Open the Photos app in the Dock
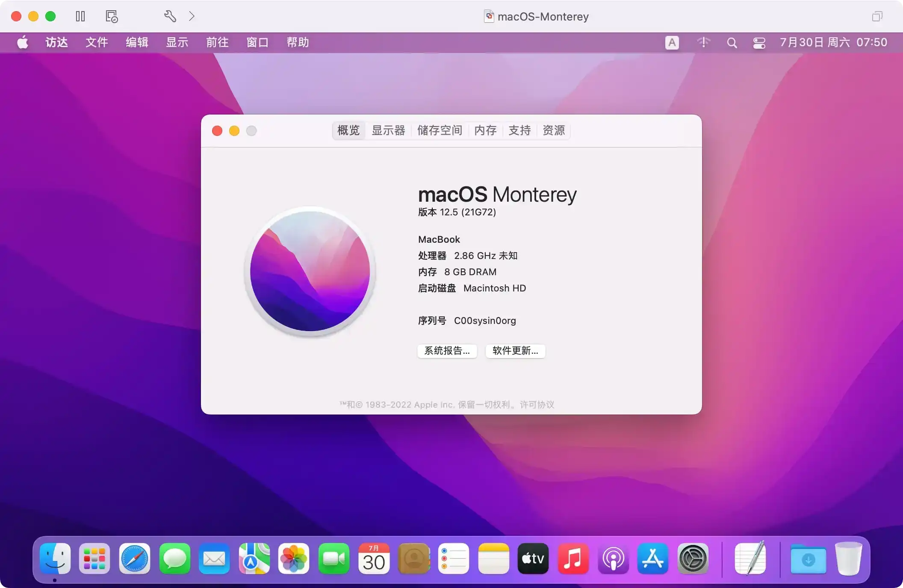The height and width of the screenshot is (588, 903). [294, 559]
